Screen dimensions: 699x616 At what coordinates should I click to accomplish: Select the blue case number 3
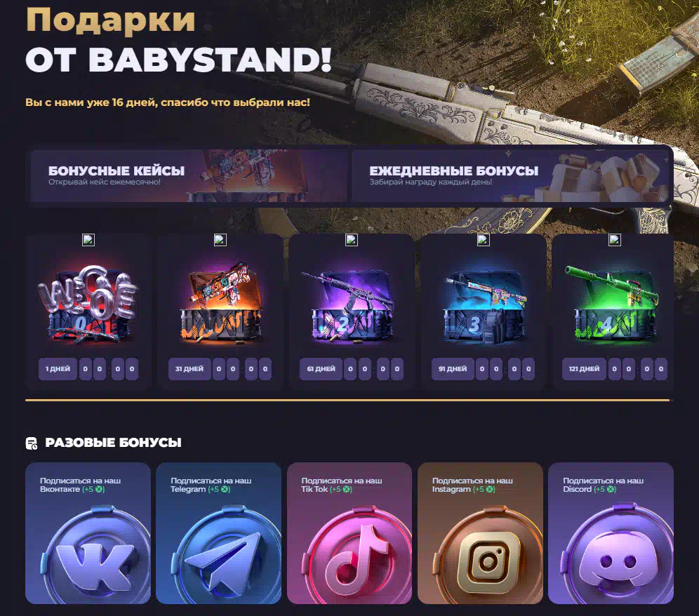point(484,306)
